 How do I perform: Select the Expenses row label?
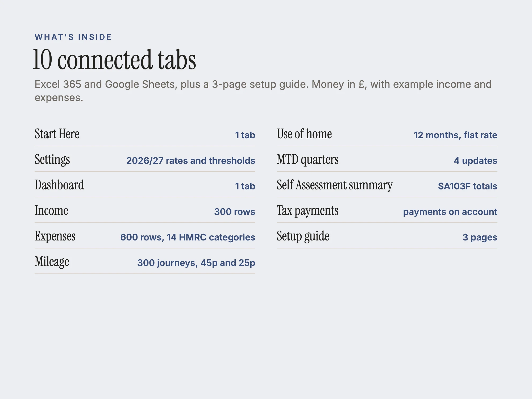55,236
